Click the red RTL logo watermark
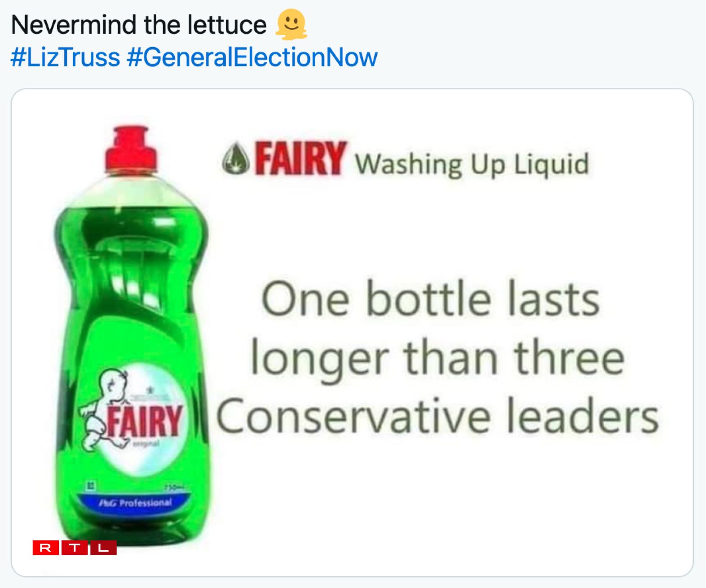 tap(75, 548)
